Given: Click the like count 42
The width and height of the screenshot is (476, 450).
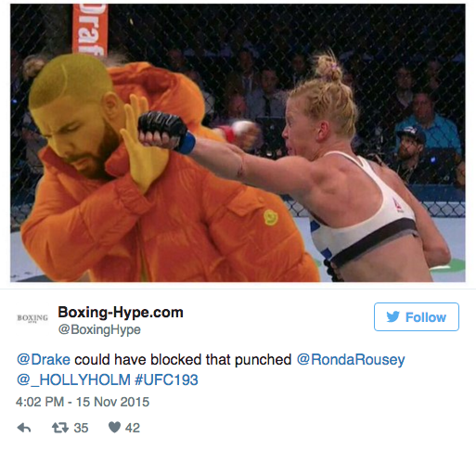Looking at the screenshot, I should click(133, 428).
